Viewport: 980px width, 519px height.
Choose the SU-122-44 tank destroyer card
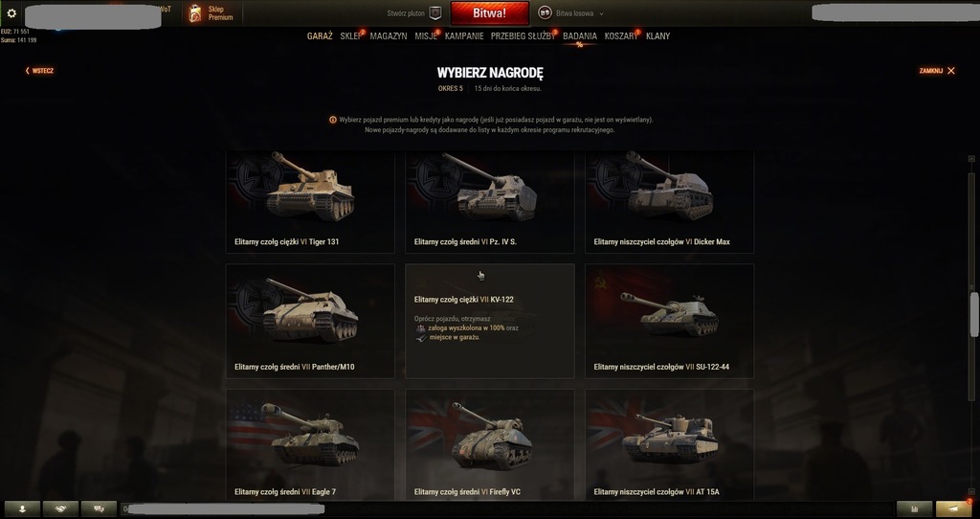tap(669, 321)
